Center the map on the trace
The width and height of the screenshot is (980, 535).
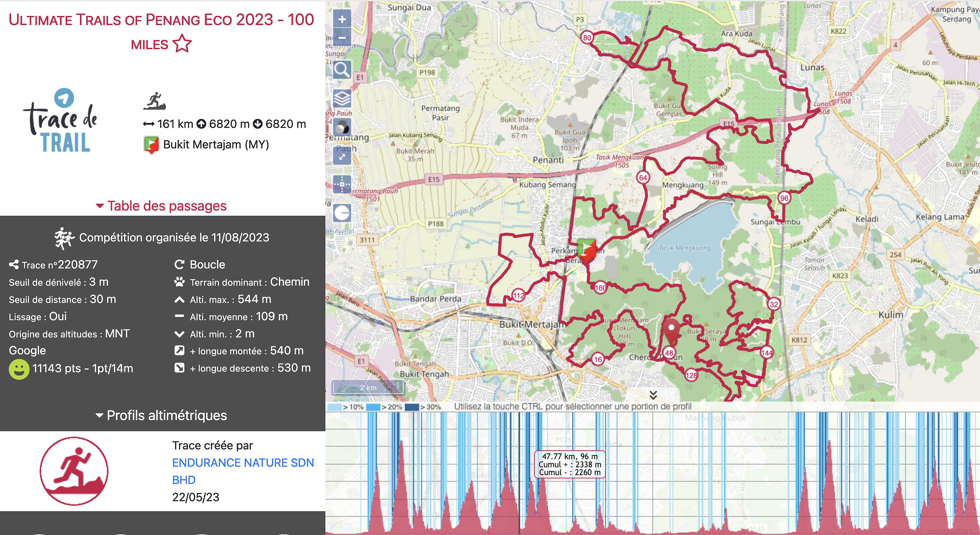click(342, 185)
